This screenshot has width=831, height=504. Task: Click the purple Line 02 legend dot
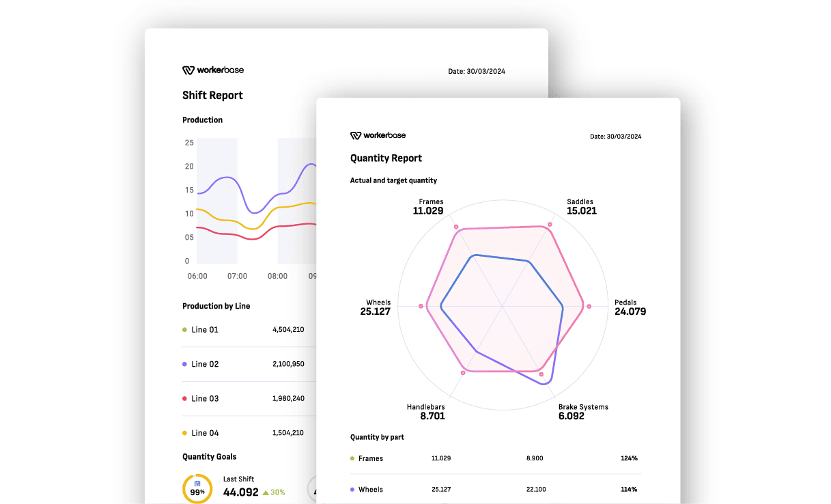point(184,364)
